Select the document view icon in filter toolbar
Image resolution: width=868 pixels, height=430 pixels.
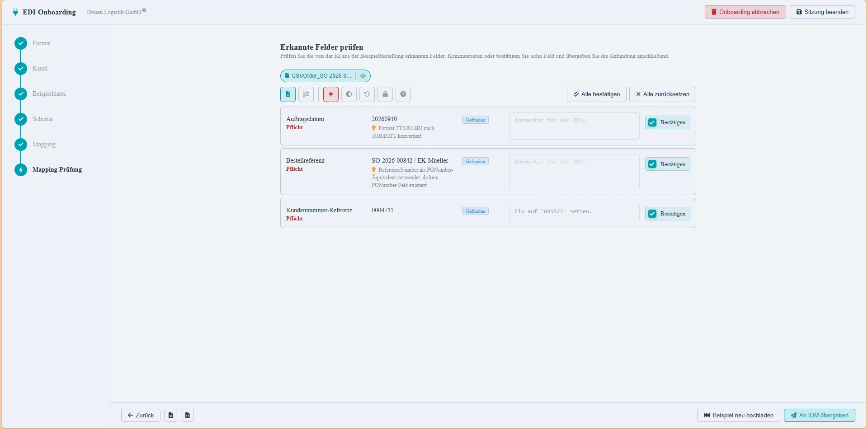[x=288, y=94]
